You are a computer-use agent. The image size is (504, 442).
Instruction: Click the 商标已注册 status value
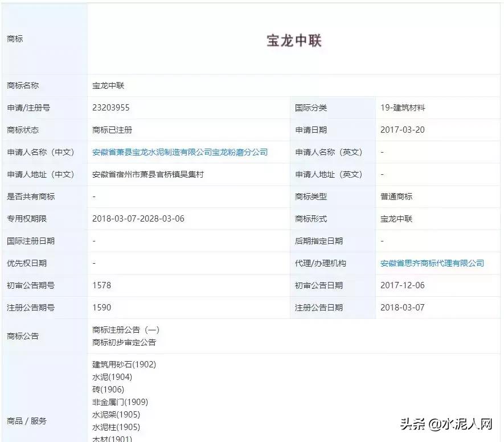click(112, 130)
